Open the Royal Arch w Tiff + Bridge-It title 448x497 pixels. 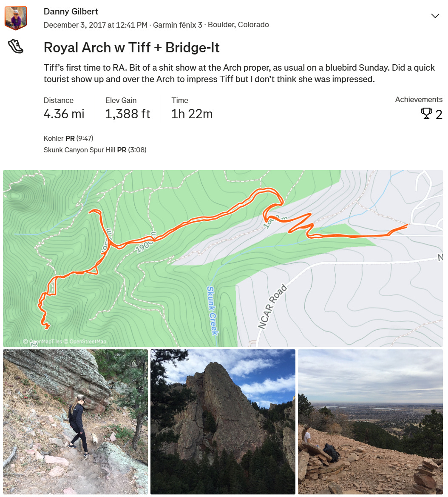click(131, 48)
